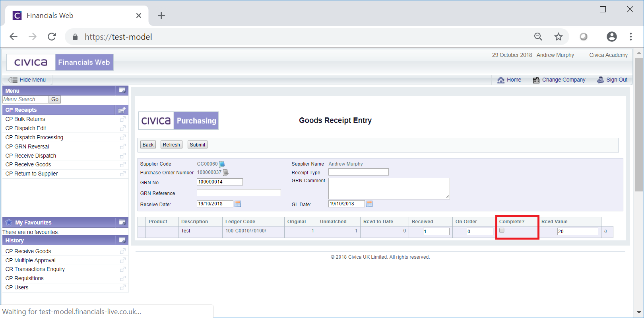The image size is (644, 318).
Task: Click the GL Date input field
Action: [x=347, y=204]
